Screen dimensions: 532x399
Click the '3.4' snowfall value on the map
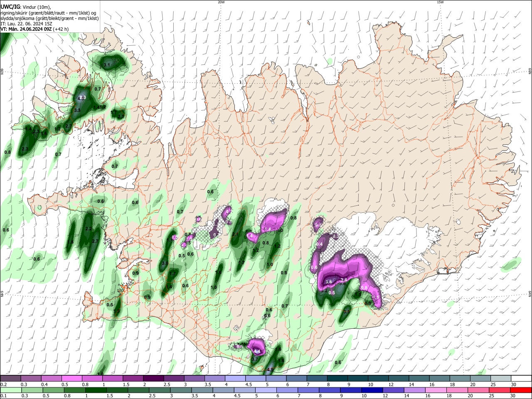[x=344, y=280]
